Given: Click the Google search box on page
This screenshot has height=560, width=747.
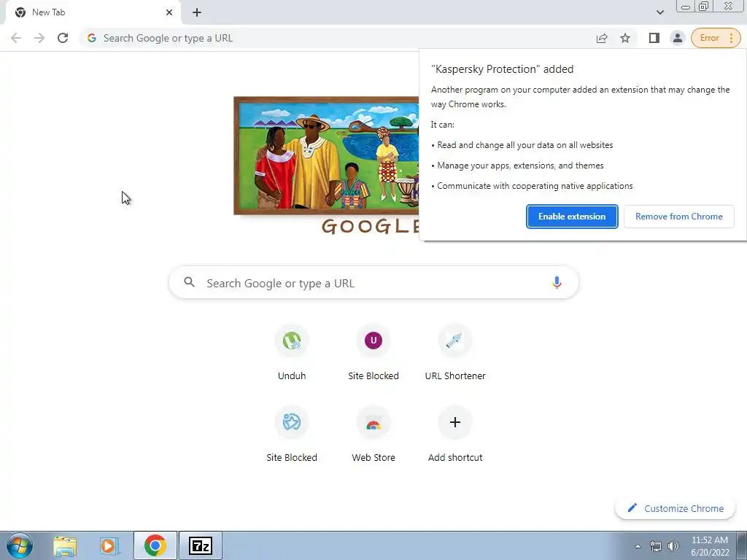Looking at the screenshot, I should [373, 283].
